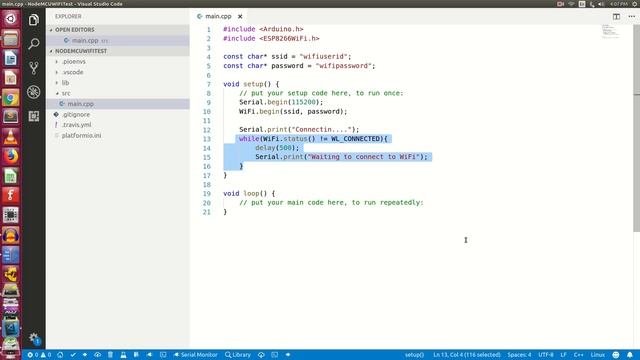Change indentation via Spaces: 4
The height and width of the screenshot is (360, 640).
(519, 355)
